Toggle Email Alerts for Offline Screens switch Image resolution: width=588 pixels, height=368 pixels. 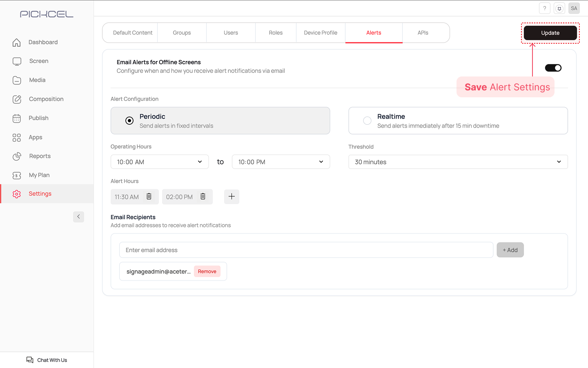point(553,68)
